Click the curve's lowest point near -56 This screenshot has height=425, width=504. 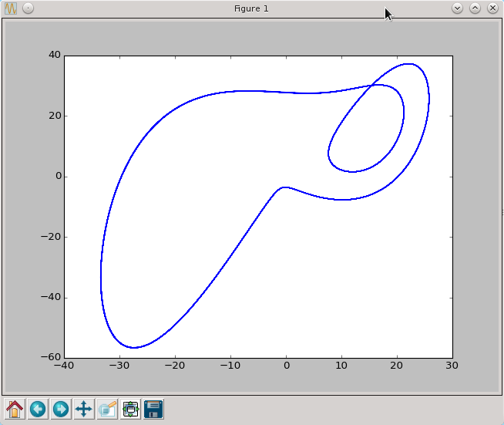click(x=134, y=348)
